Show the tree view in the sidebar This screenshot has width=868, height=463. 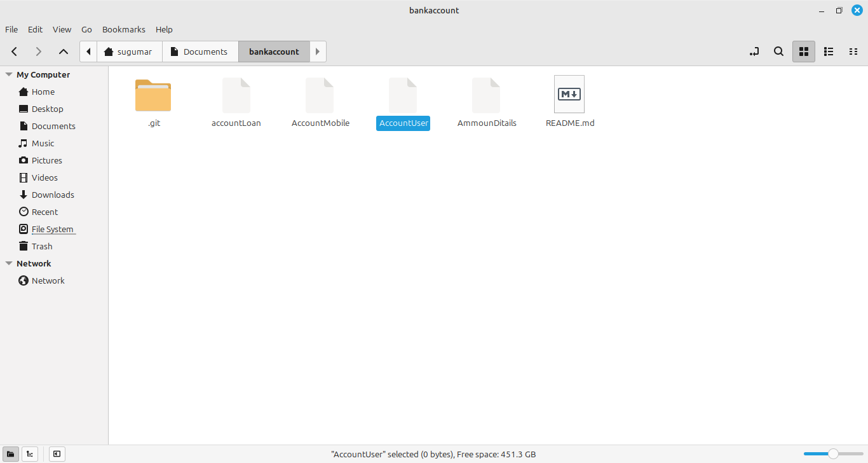tap(30, 454)
